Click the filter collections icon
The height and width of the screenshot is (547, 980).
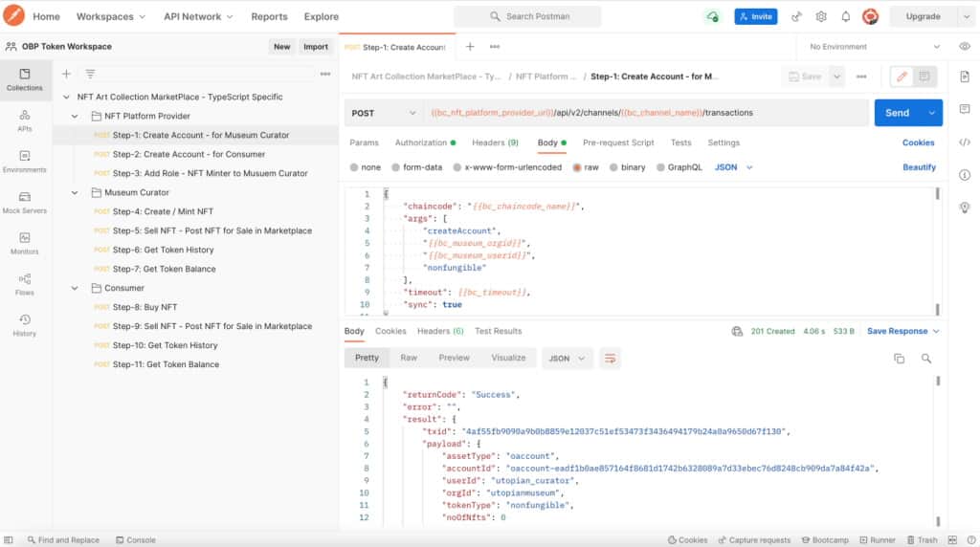click(x=90, y=74)
